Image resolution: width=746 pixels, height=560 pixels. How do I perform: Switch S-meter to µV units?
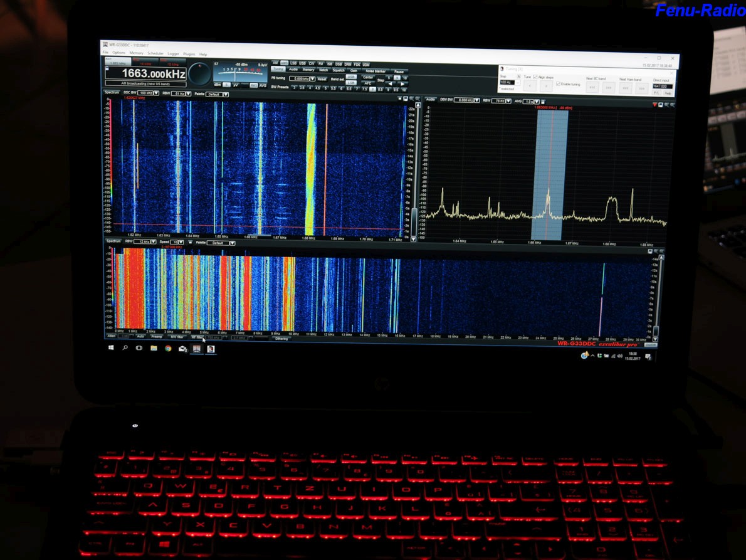click(x=235, y=85)
